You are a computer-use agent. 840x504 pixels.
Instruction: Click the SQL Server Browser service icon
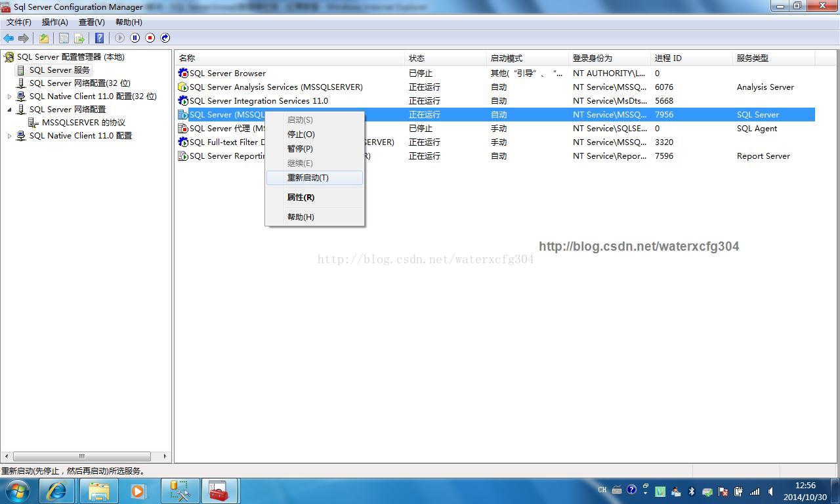[183, 73]
